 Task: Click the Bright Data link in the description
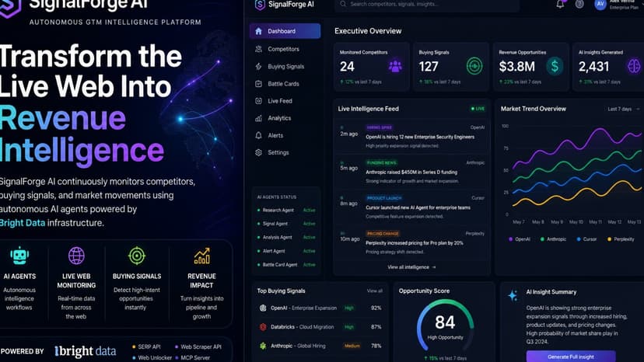(x=23, y=223)
